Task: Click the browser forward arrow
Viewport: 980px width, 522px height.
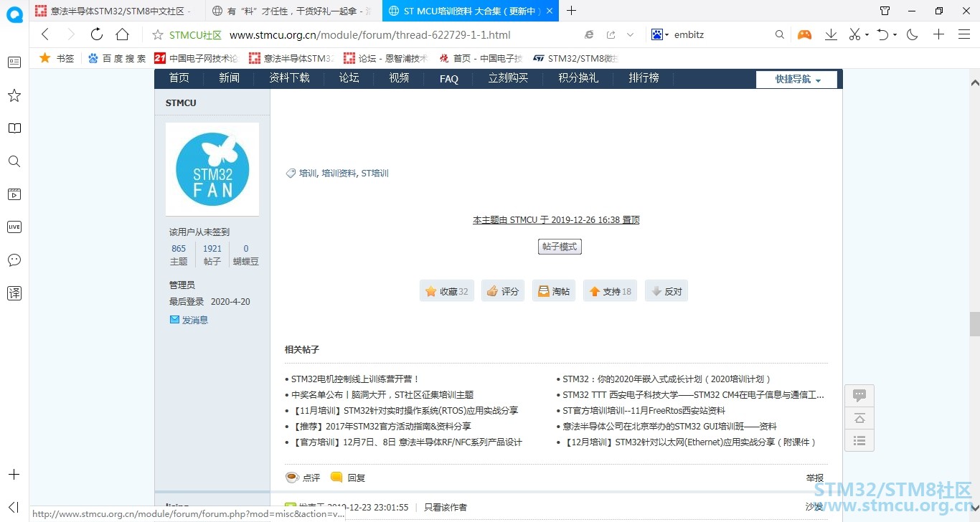Action: coord(70,34)
